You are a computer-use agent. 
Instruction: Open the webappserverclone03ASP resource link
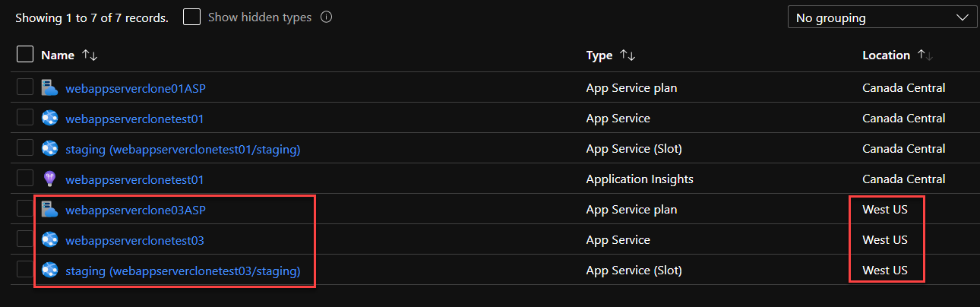(135, 210)
